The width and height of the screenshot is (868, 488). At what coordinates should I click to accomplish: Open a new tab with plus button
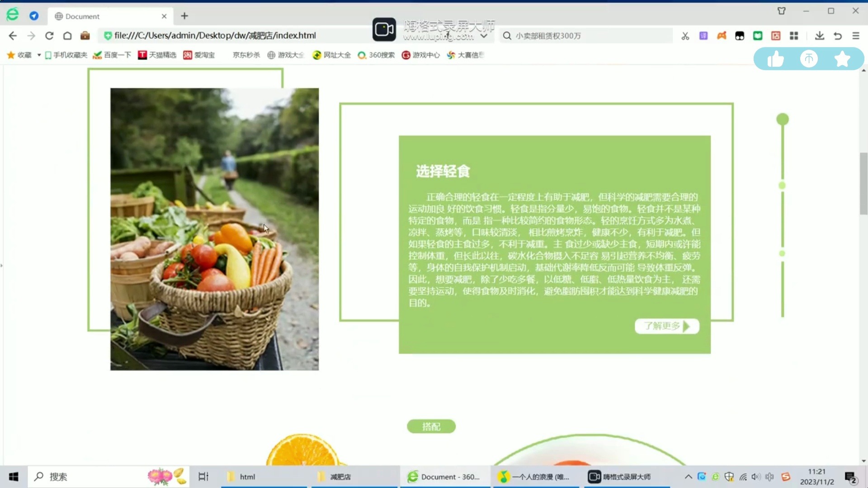(x=184, y=16)
